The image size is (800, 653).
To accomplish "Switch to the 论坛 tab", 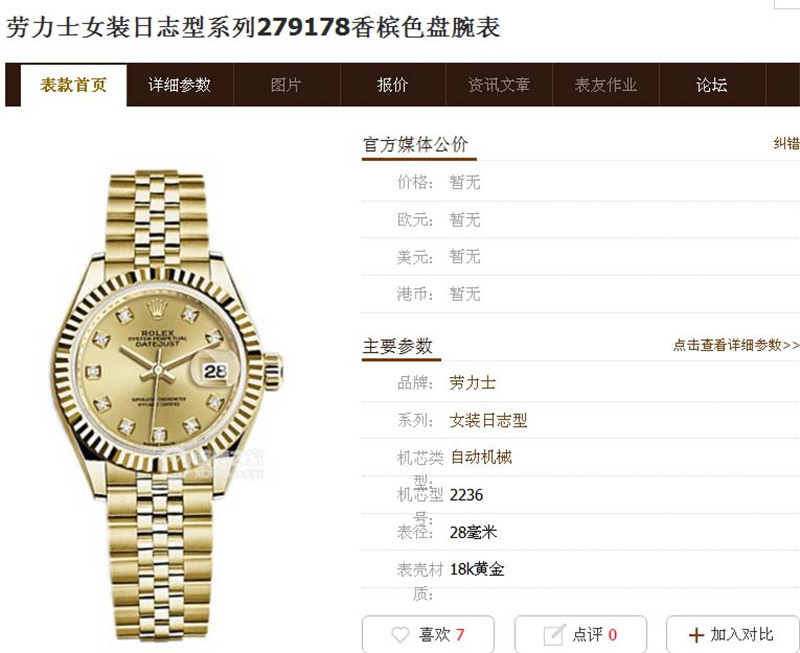I will [x=712, y=85].
